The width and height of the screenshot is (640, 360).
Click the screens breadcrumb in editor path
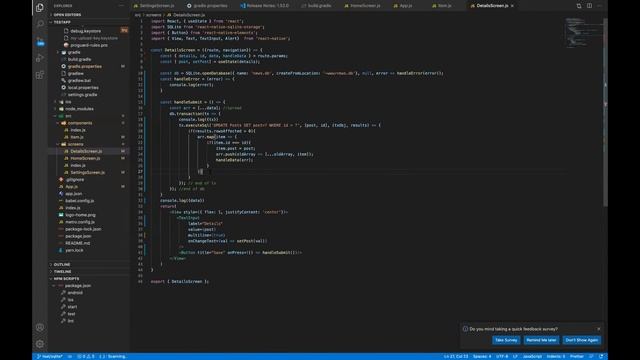153,15
